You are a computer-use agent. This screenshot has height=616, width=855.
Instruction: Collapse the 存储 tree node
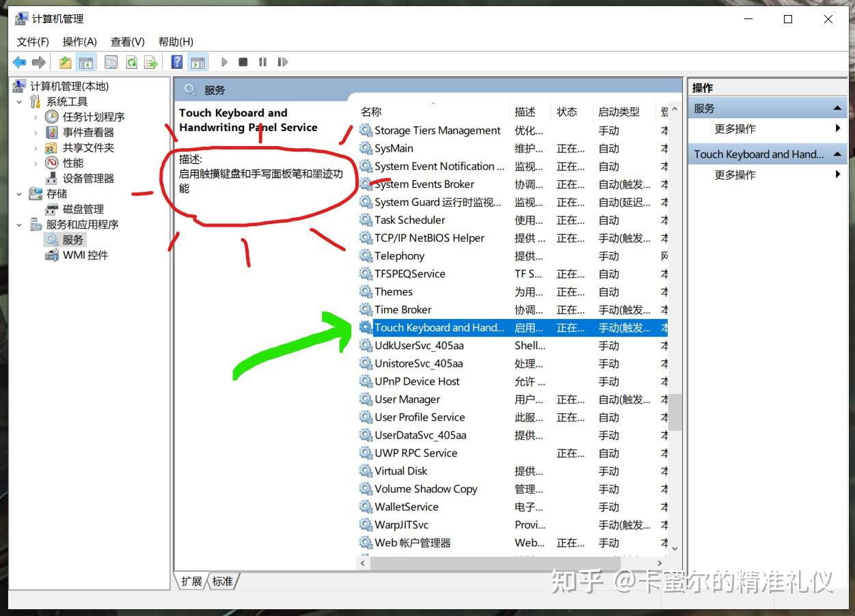[x=19, y=193]
